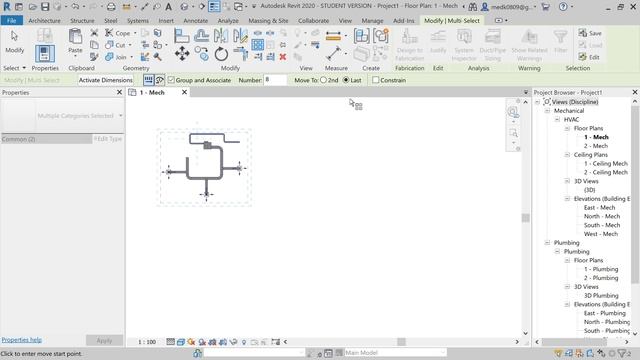
Task: Collapse the Views (Discipline) root node
Action: 538,102
